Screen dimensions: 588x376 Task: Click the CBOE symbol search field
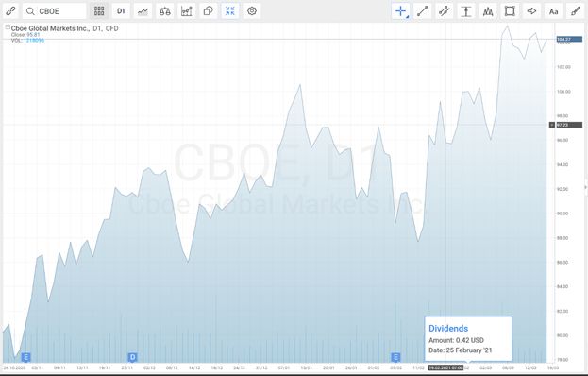coord(55,11)
